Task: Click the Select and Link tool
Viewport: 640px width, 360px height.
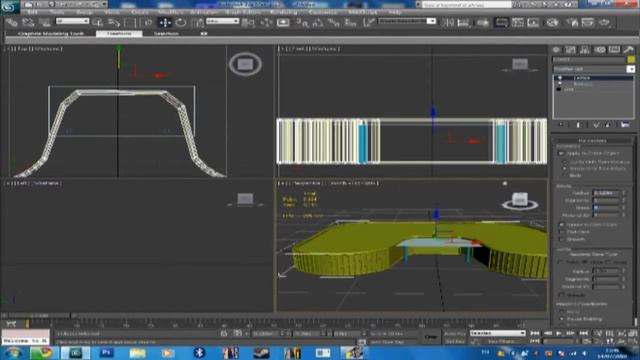Action: click(11, 22)
